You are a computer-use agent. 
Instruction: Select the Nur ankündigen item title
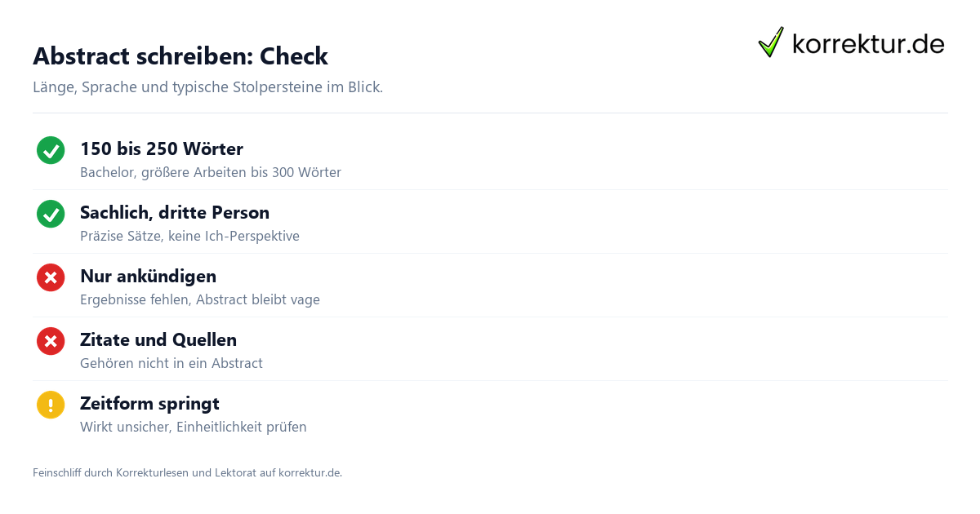[148, 276]
